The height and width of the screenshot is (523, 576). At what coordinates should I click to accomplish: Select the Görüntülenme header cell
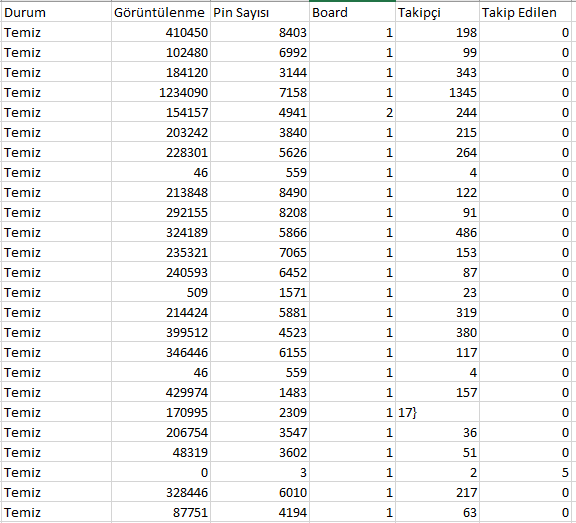161,12
